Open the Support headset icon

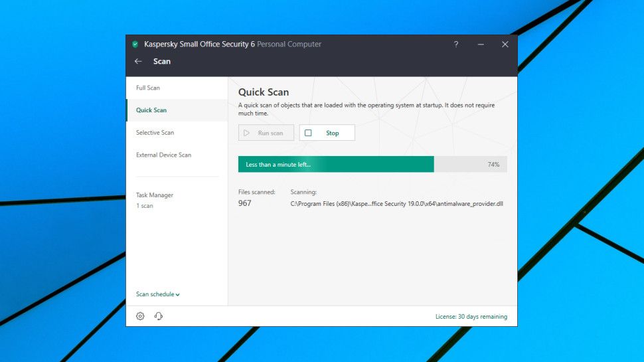tap(159, 316)
